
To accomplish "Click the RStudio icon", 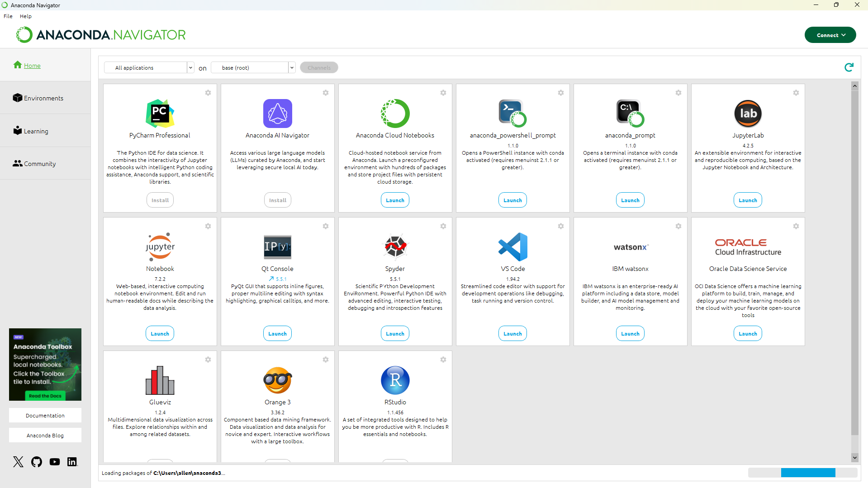I will tap(395, 380).
